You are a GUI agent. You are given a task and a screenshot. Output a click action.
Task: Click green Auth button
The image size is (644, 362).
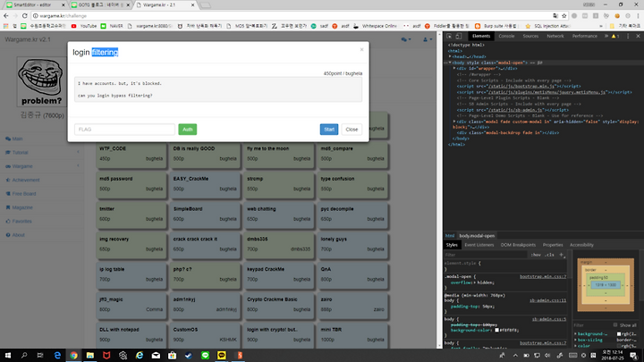[187, 130]
